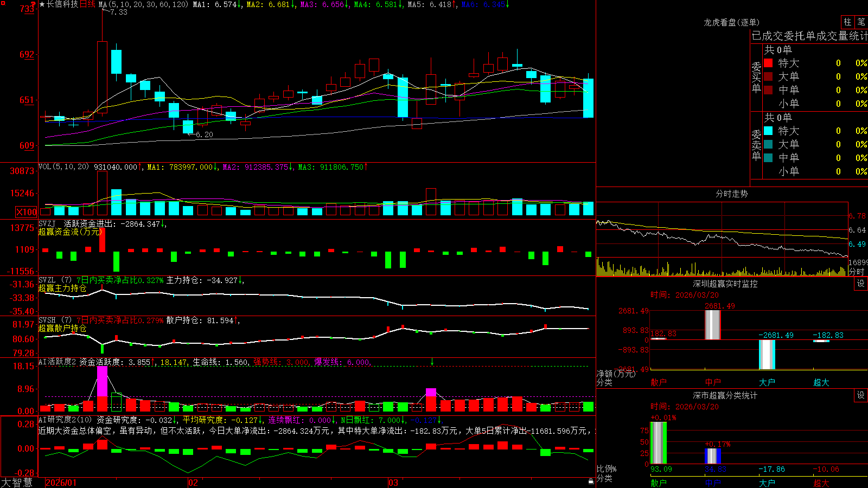Click the 7.33 high price annotation
The width and height of the screenshot is (868, 488).
pos(119,12)
